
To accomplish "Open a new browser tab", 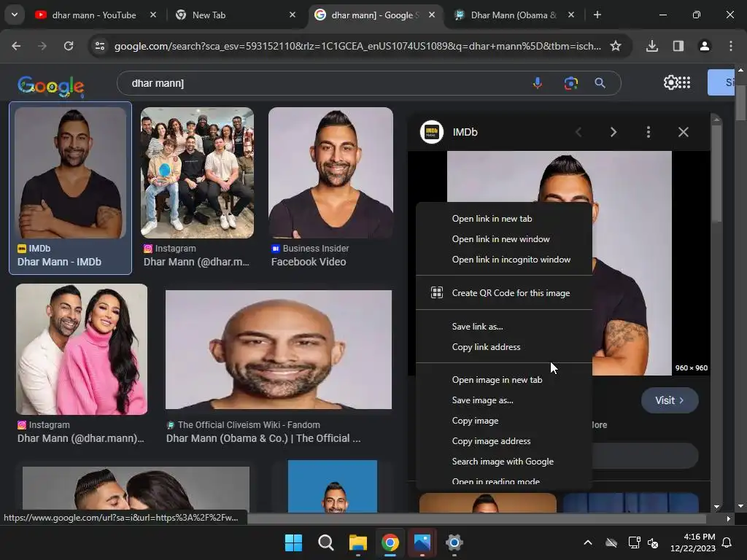I will tap(597, 15).
